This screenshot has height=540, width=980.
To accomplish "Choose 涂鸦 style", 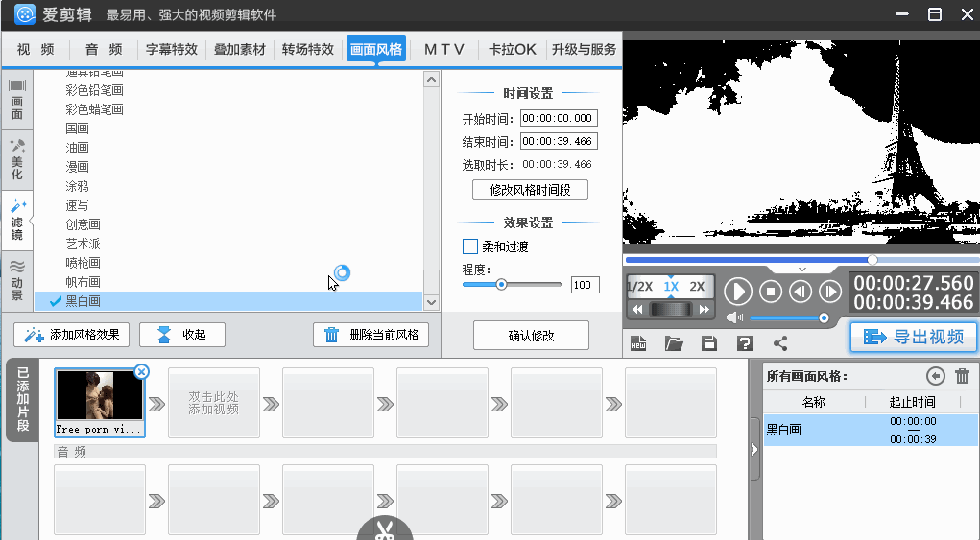I will [x=78, y=186].
